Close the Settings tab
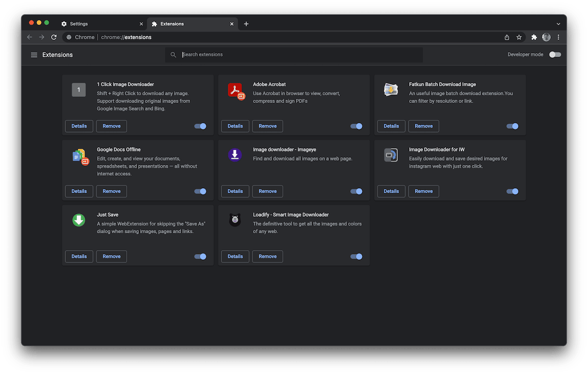 (141, 24)
